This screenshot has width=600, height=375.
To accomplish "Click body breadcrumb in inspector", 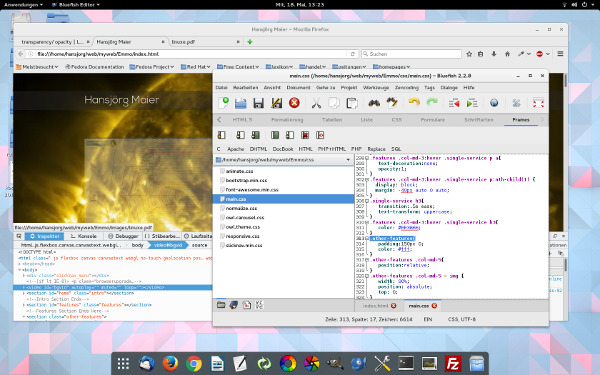I will tap(137, 245).
